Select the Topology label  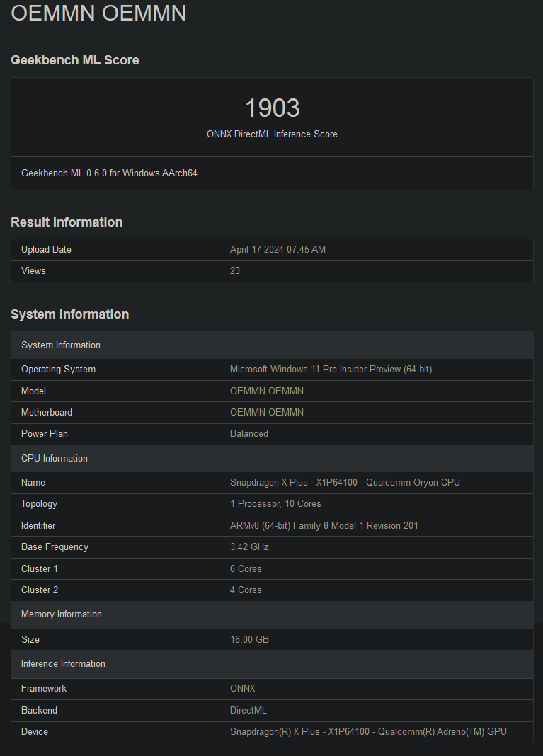click(39, 504)
